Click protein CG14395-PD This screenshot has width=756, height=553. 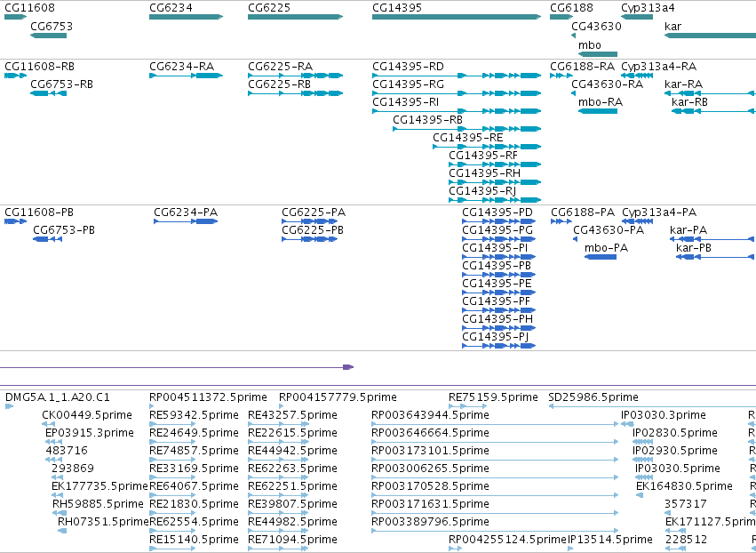tap(497, 212)
